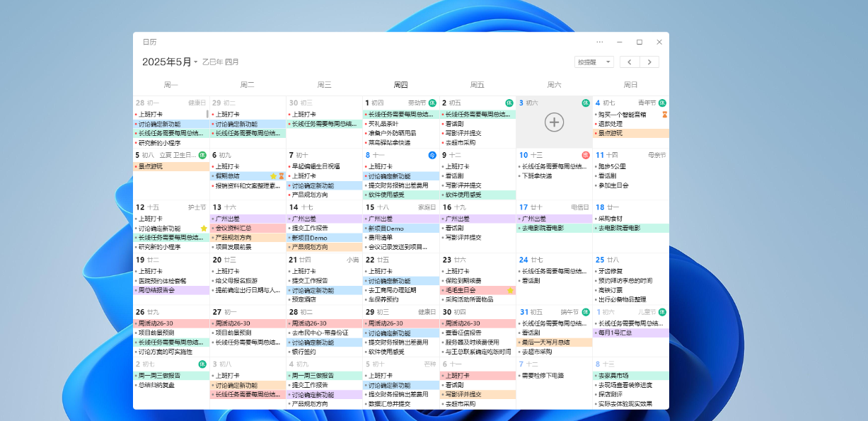Select the May 8 date number
The image size is (868, 421).
(368, 155)
